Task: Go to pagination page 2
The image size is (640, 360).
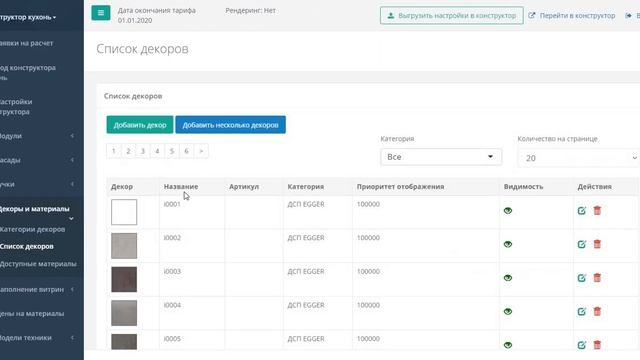Action: [128, 151]
